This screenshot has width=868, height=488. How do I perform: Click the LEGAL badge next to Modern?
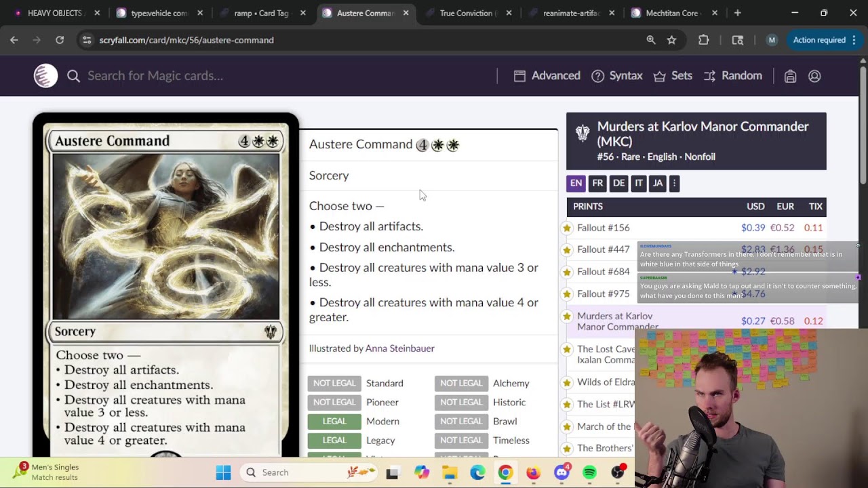[x=334, y=422]
